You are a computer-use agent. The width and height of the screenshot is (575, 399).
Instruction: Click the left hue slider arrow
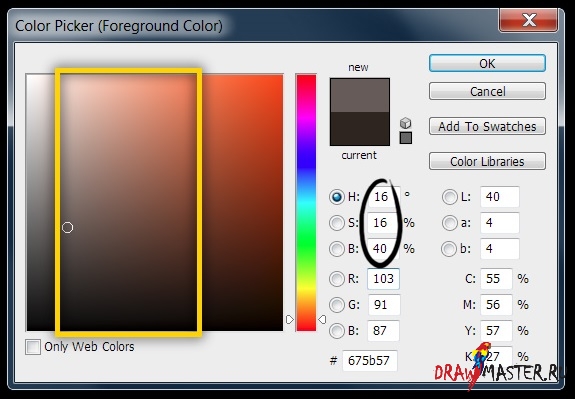pyautogui.click(x=290, y=319)
